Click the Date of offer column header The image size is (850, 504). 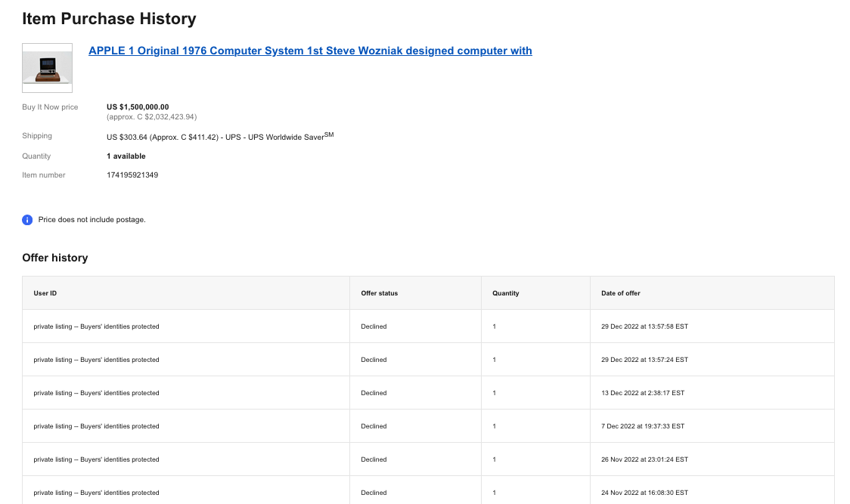tap(620, 293)
